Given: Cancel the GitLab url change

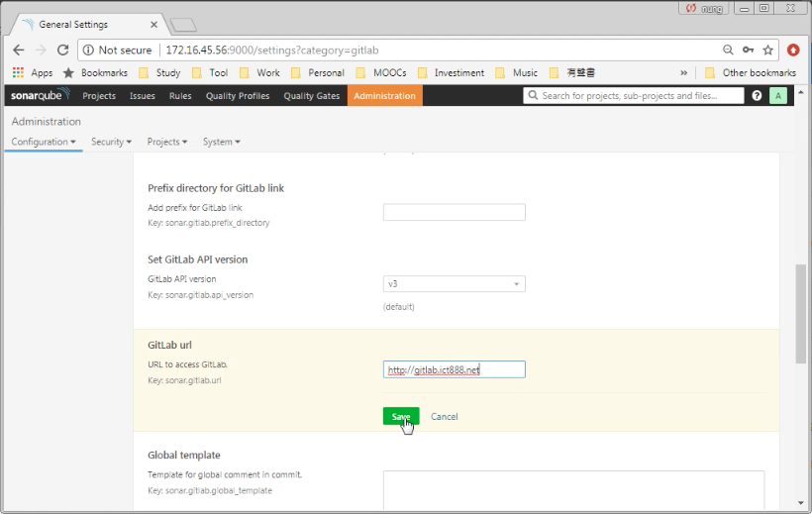Looking at the screenshot, I should [x=445, y=417].
